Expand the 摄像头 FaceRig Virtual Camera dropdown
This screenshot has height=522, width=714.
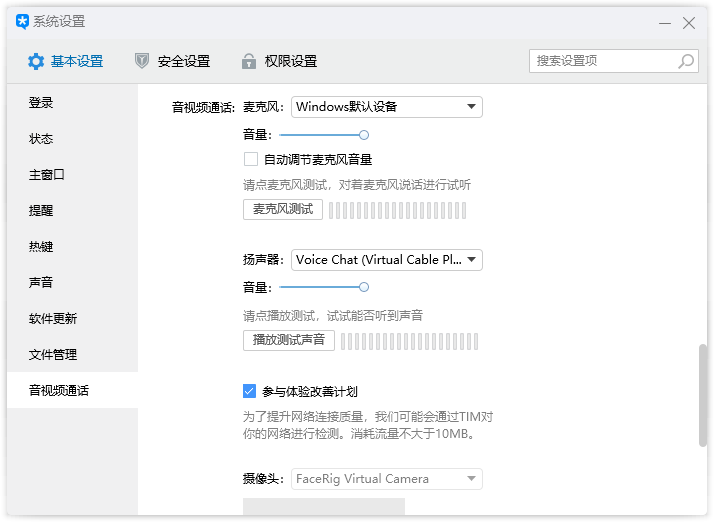387,479
